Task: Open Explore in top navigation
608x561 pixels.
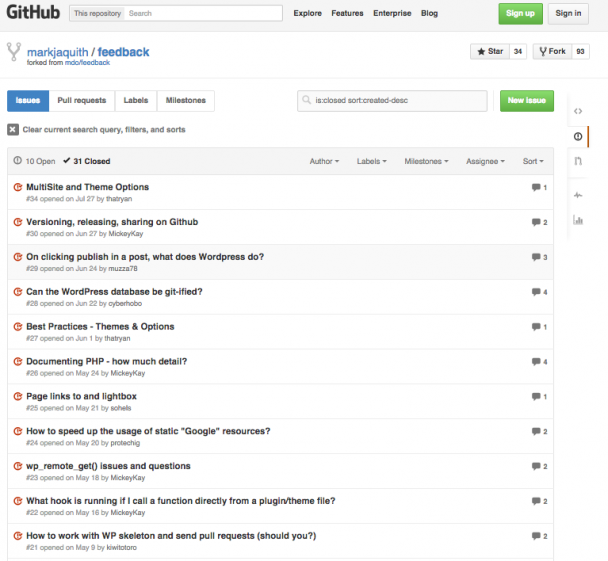Action: tap(307, 13)
